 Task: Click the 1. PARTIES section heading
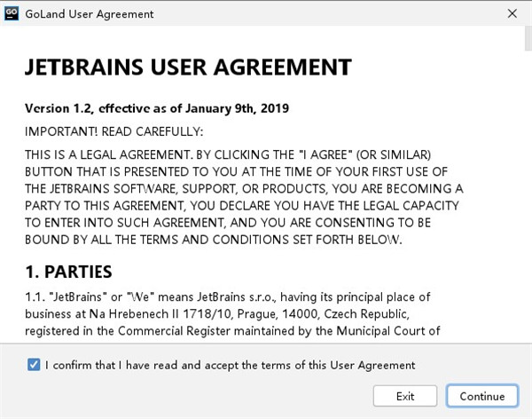tap(68, 272)
